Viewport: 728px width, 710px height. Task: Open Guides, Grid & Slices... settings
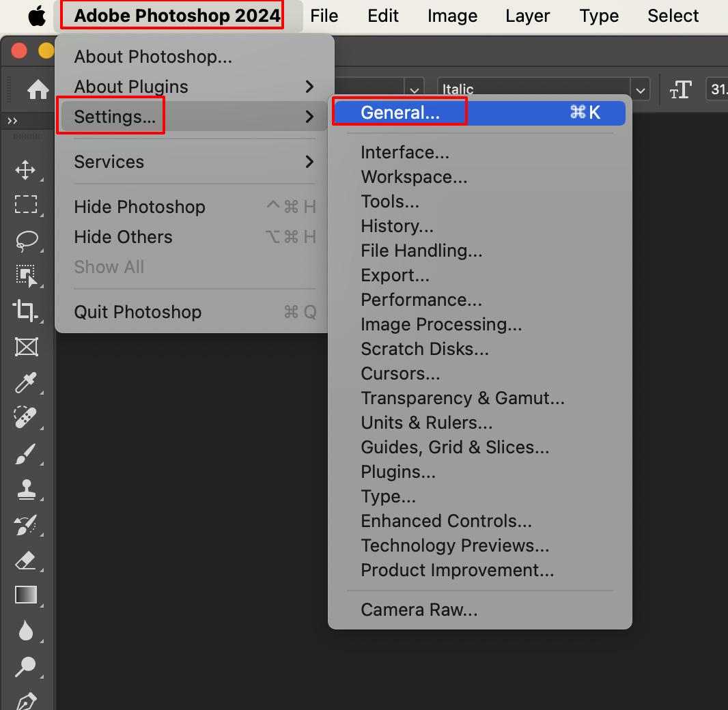pyautogui.click(x=480, y=447)
